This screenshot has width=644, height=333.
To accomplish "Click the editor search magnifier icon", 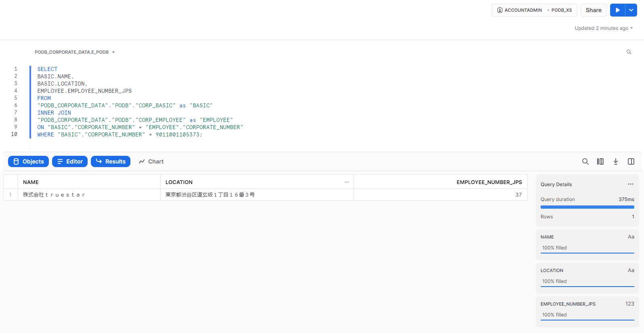I will pyautogui.click(x=629, y=52).
